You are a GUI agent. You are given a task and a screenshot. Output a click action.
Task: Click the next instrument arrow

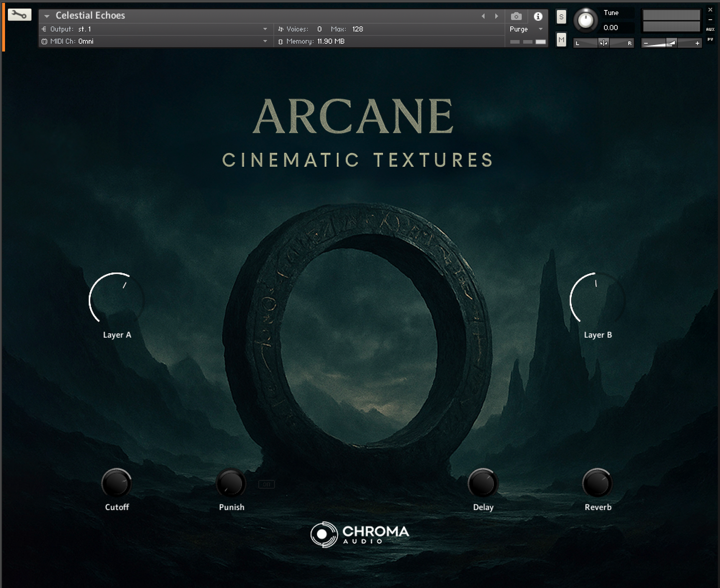click(496, 16)
